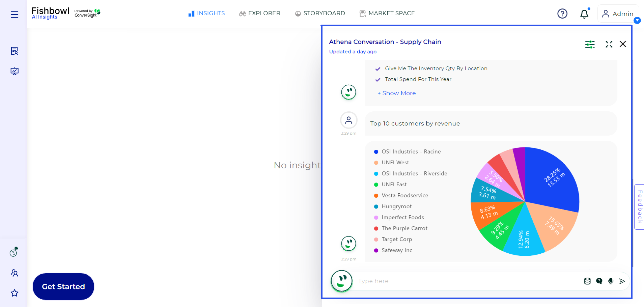Toggle Vesta Foodservice legend item
Viewport: 644px width, 307px height.
pyautogui.click(x=401, y=196)
